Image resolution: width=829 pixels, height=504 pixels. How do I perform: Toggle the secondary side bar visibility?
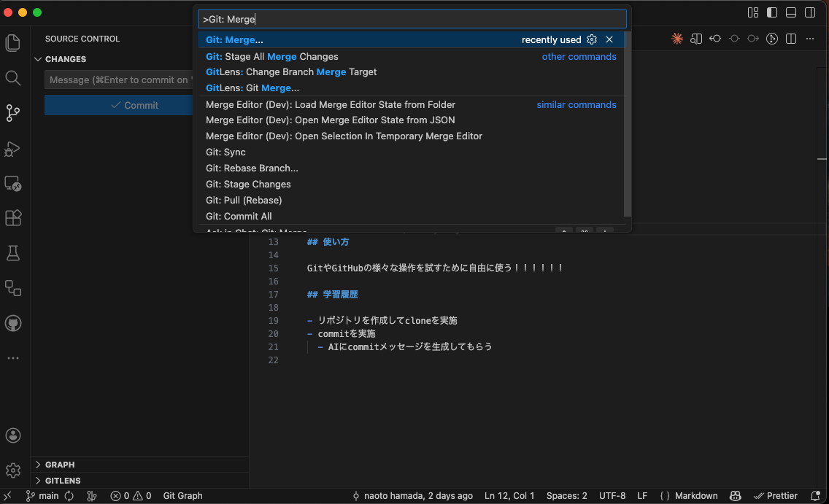810,12
